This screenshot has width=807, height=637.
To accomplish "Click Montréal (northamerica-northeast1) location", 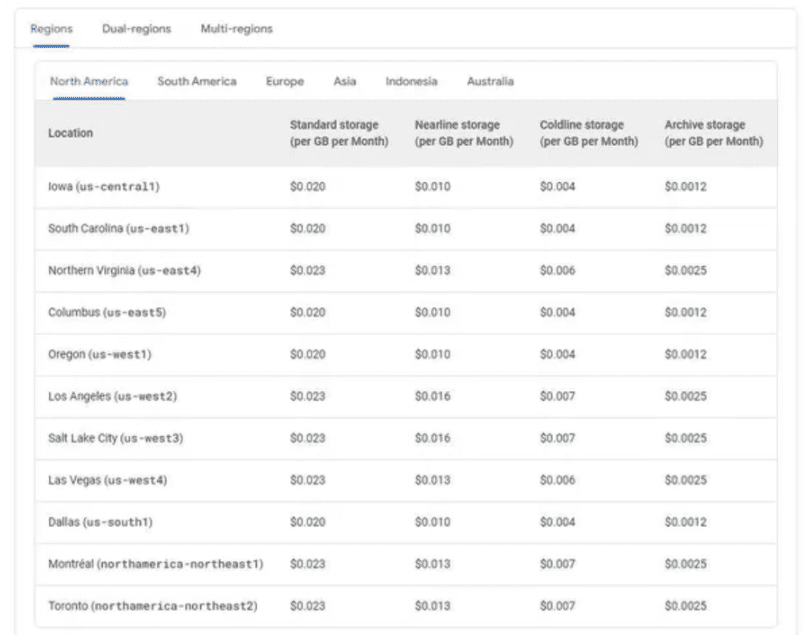I will 156,564.
